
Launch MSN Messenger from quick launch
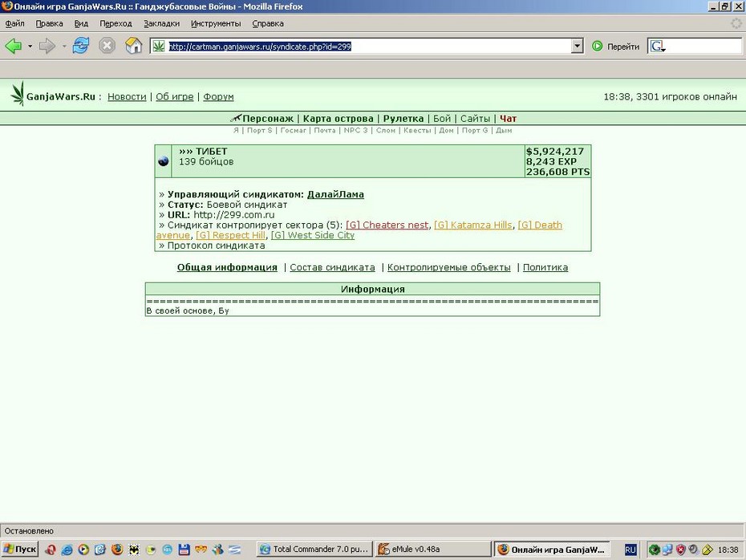tap(218, 550)
